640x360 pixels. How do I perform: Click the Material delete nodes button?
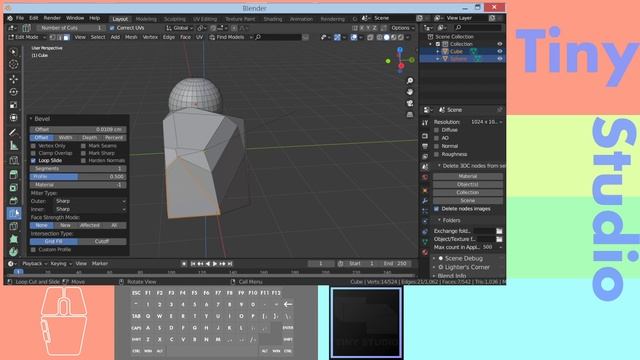point(468,176)
